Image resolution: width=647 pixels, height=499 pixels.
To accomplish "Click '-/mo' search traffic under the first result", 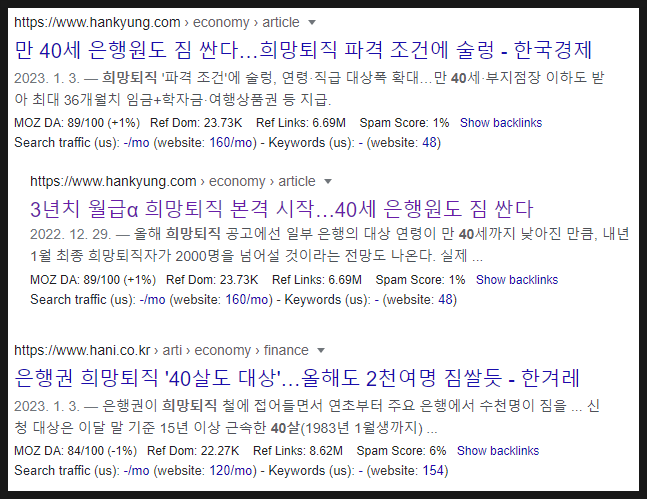I will [136, 143].
